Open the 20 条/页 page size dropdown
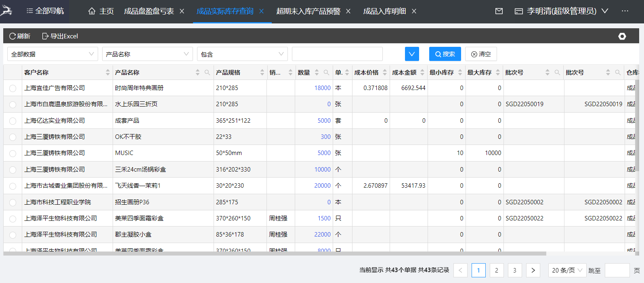 click(566, 270)
